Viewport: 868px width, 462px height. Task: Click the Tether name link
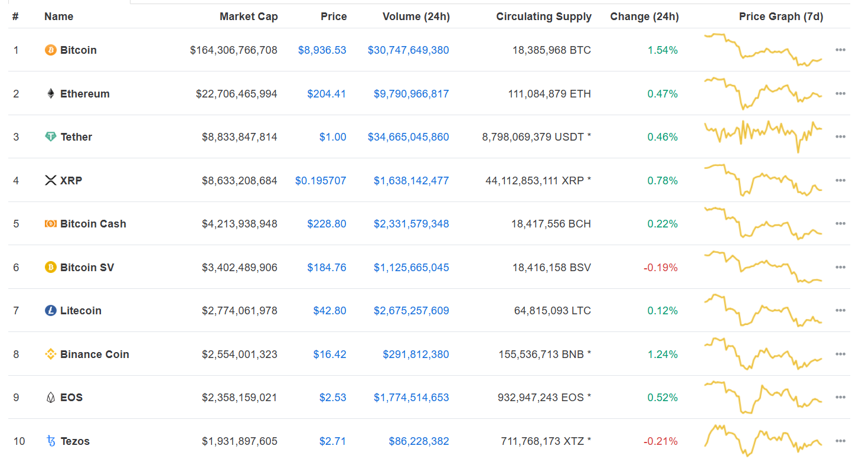tap(76, 137)
